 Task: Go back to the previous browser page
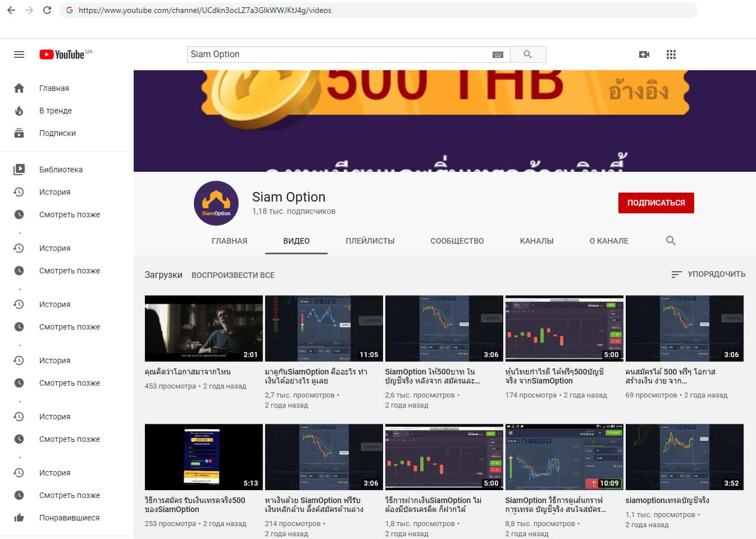click(x=11, y=10)
